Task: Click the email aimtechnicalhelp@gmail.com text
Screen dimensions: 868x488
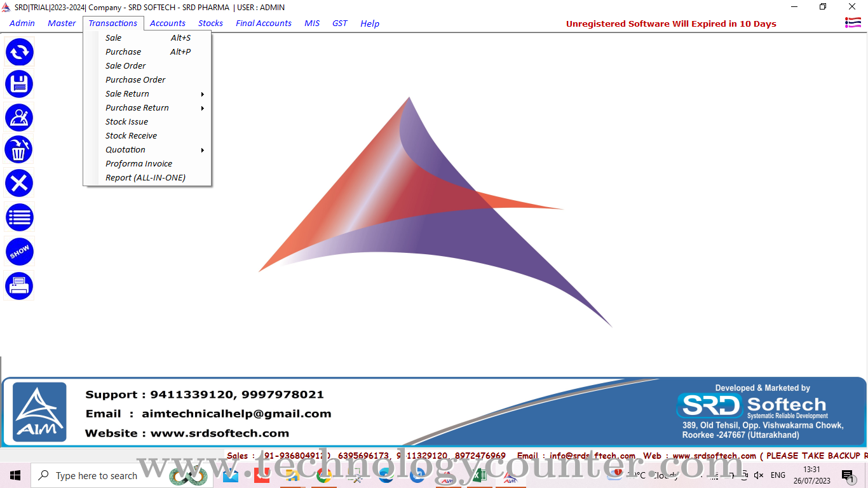Action: click(x=236, y=414)
